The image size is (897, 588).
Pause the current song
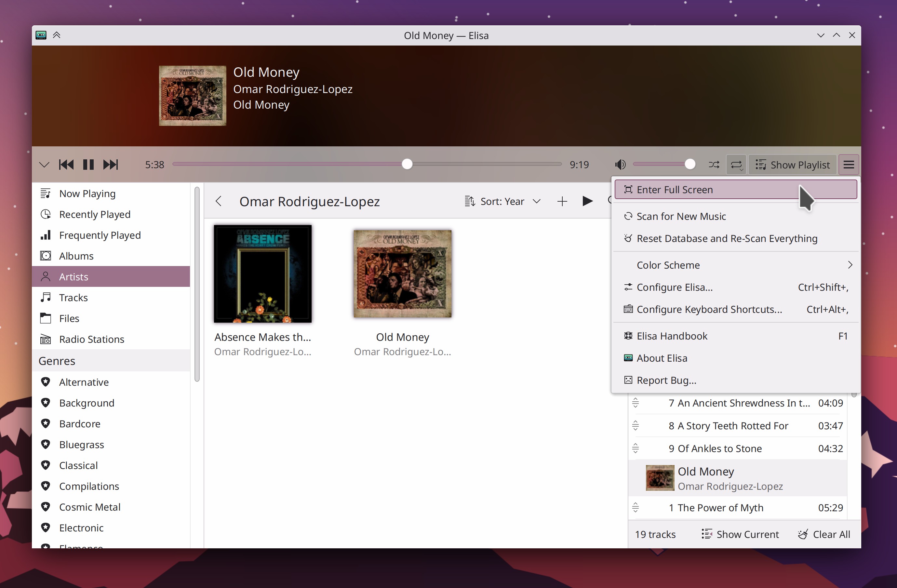[x=88, y=165]
